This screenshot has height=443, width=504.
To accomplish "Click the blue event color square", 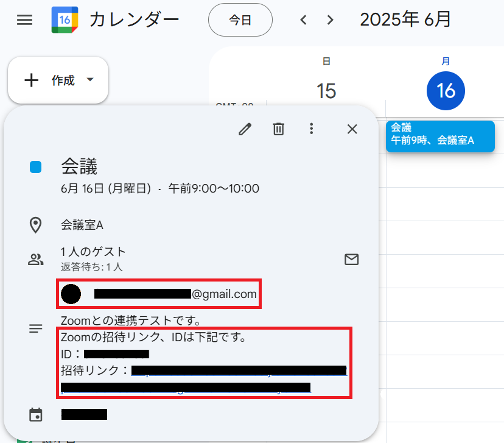I will [x=36, y=167].
